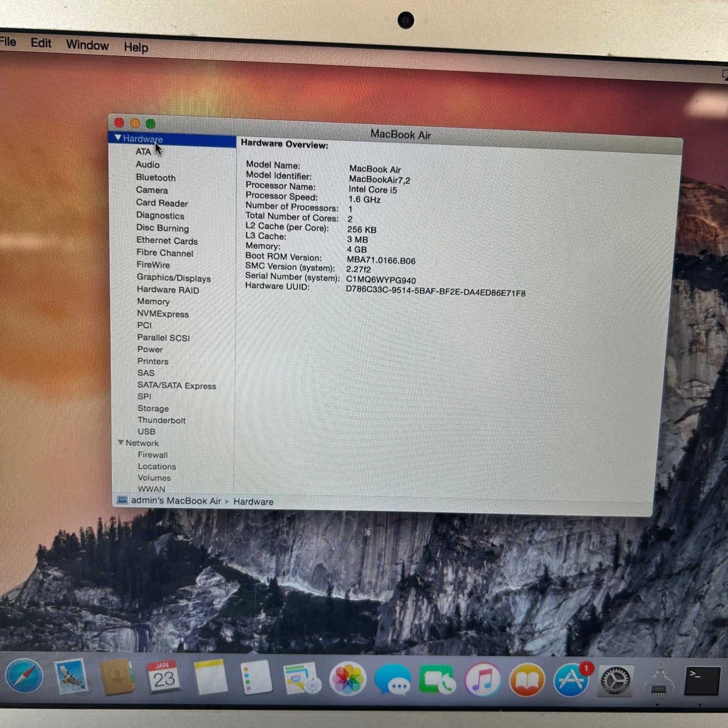Open the Help menu

(x=136, y=48)
